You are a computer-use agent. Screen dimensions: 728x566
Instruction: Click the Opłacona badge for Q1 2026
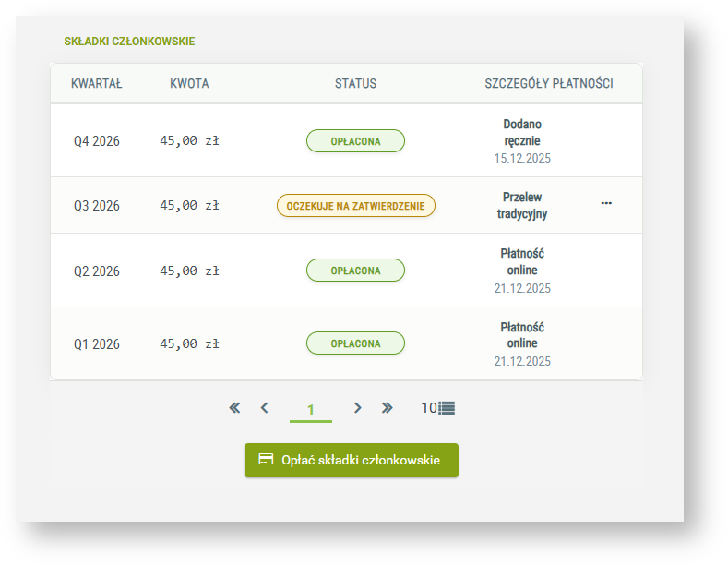(x=355, y=343)
